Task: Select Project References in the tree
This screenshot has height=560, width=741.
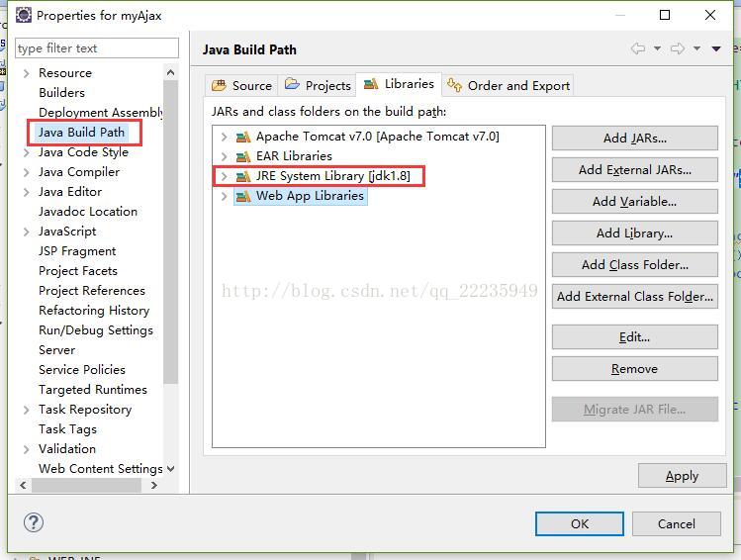Action: pos(92,291)
